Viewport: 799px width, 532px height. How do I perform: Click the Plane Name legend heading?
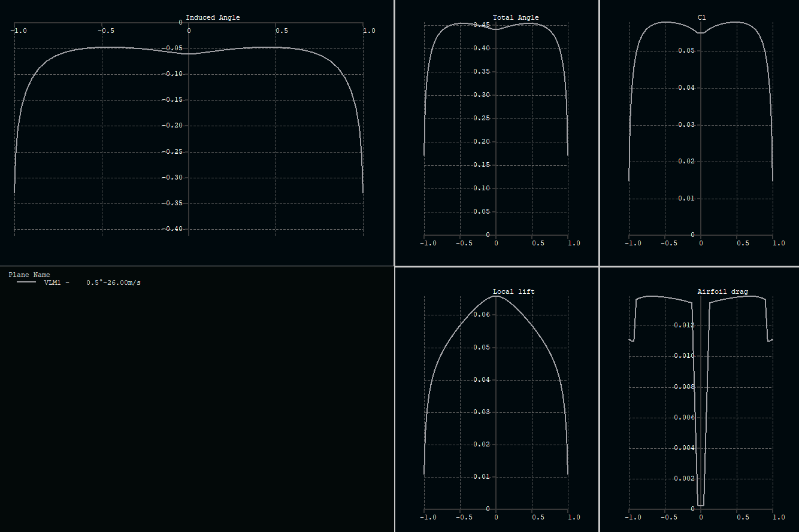[x=29, y=275]
